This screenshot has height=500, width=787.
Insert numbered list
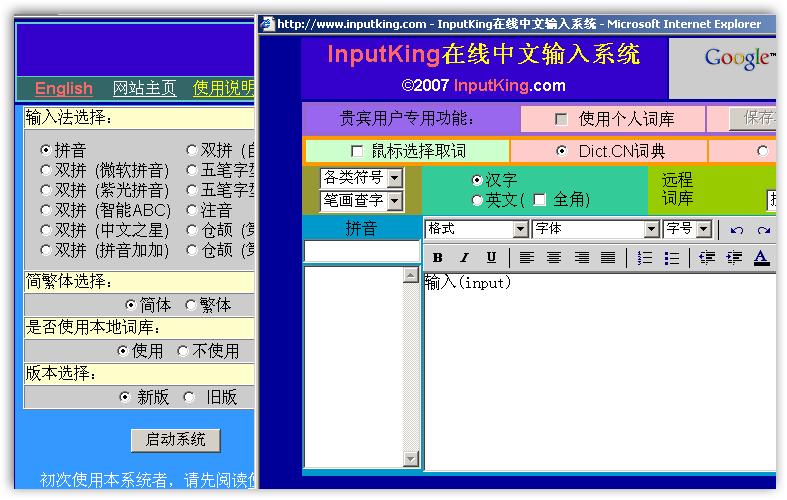point(644,258)
